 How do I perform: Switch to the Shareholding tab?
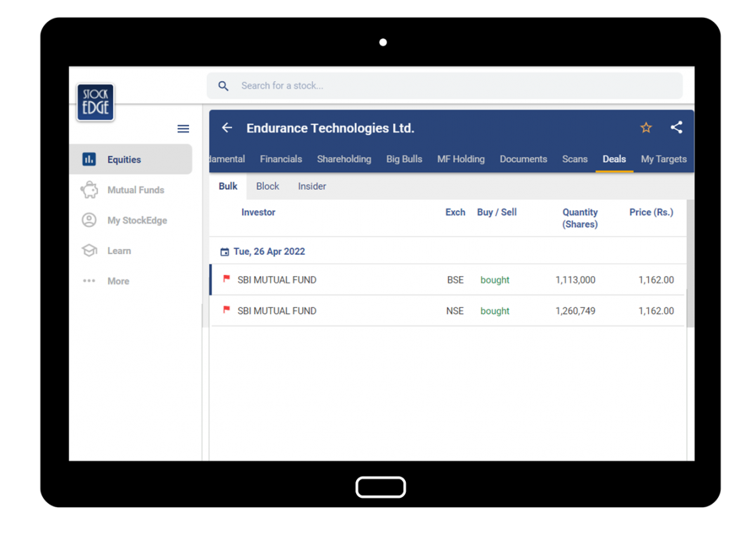(344, 159)
